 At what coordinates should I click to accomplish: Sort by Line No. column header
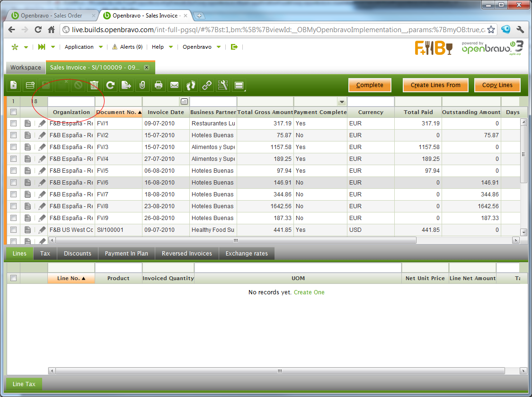71,279
